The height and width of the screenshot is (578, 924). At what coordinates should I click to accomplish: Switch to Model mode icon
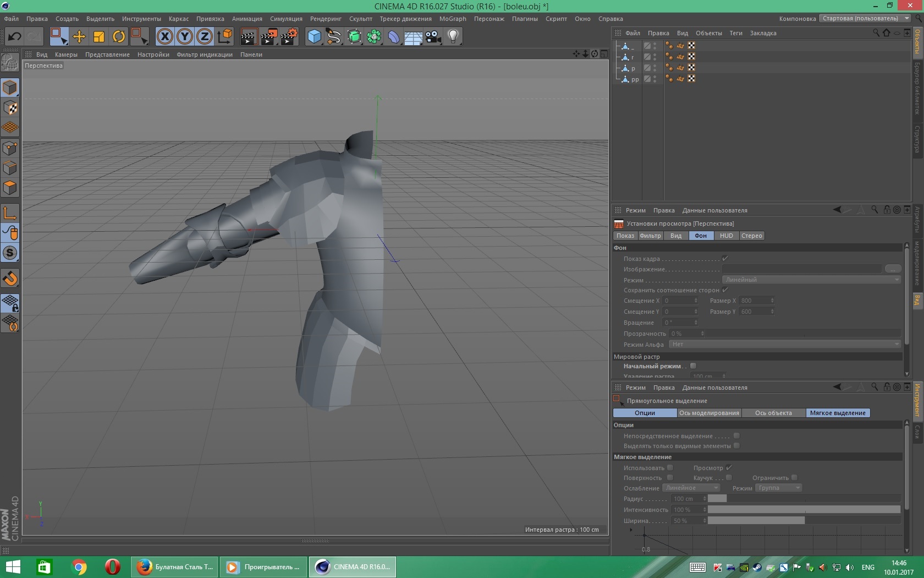(x=10, y=88)
